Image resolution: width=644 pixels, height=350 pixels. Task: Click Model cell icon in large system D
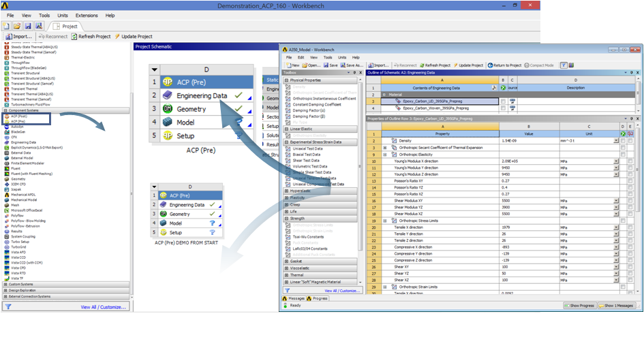click(168, 122)
